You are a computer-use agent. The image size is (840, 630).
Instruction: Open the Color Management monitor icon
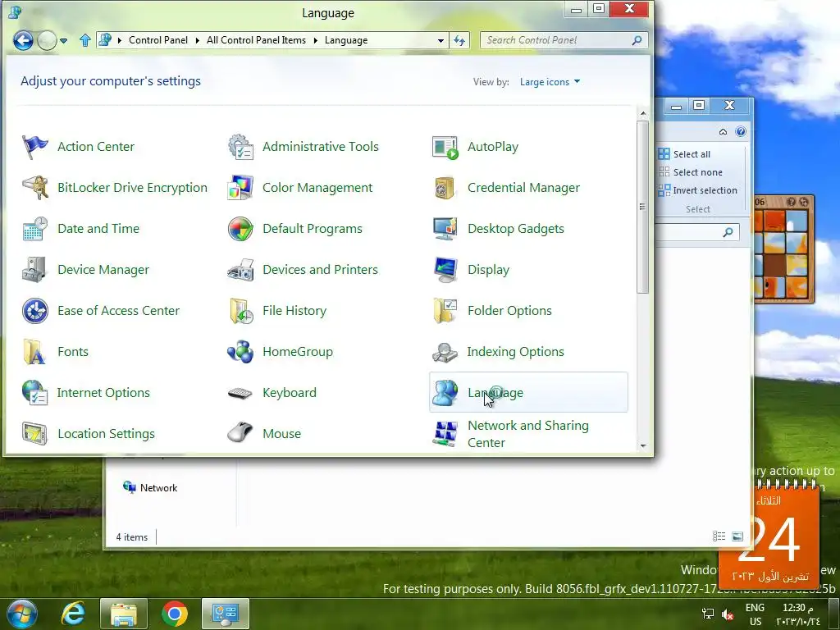pyautogui.click(x=240, y=188)
